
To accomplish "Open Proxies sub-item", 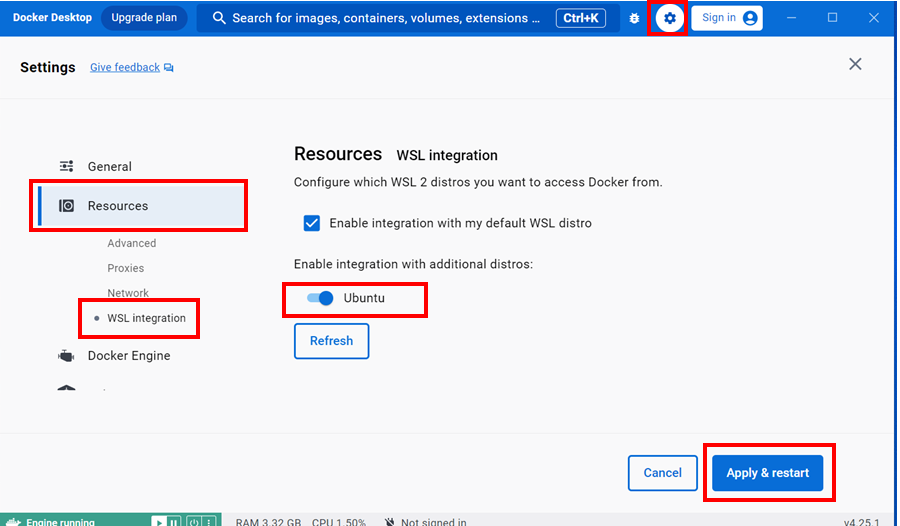I will (126, 268).
